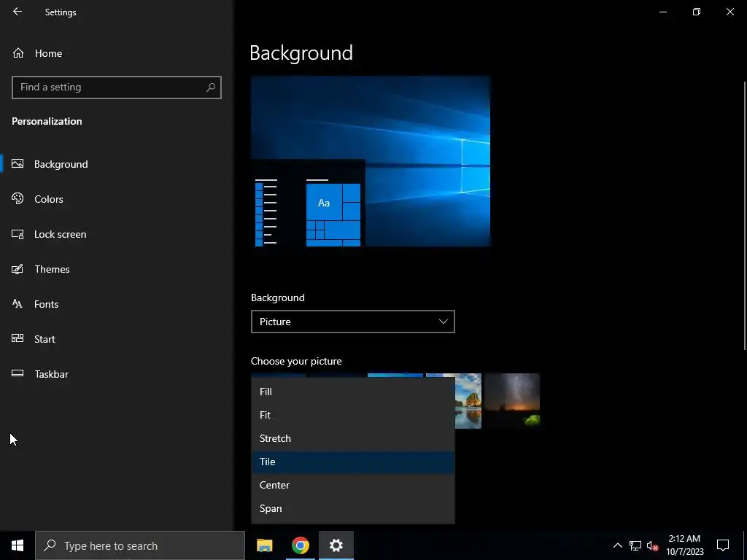
Task: Open the Action Center notifications
Action: click(x=723, y=545)
